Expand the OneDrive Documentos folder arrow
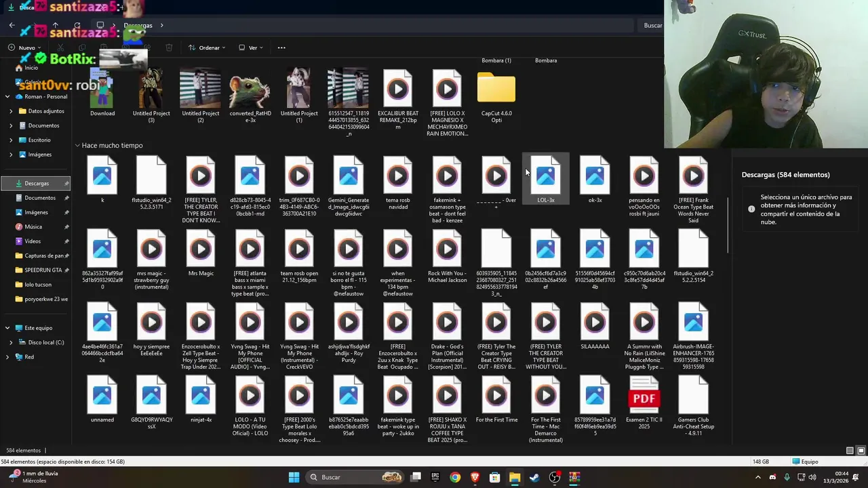Screen dimensions: 868x488 point(11,125)
